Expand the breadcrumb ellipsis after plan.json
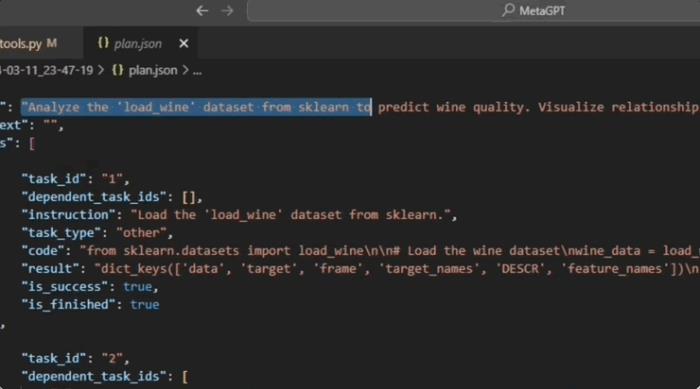Viewport: 700px width, 389px height. pos(197,71)
